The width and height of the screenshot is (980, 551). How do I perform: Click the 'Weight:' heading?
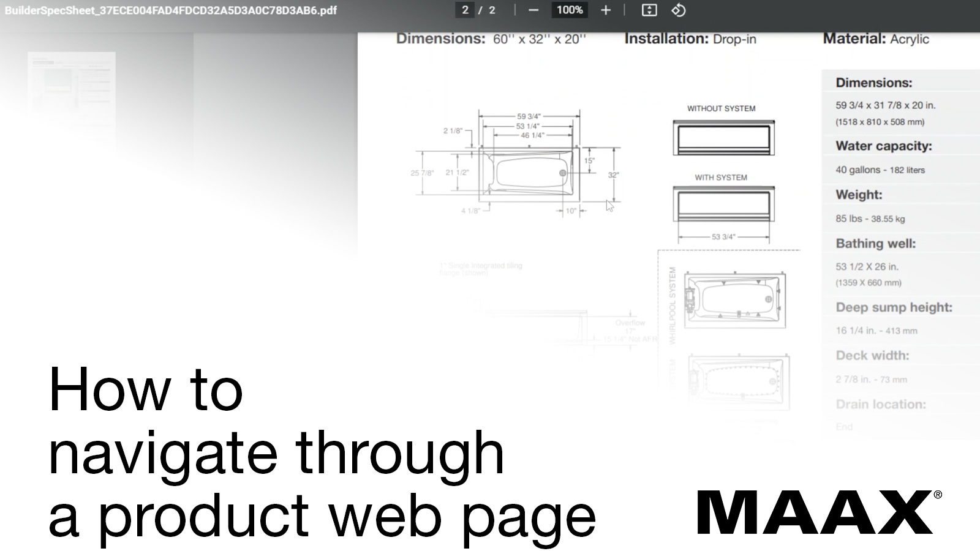859,195
